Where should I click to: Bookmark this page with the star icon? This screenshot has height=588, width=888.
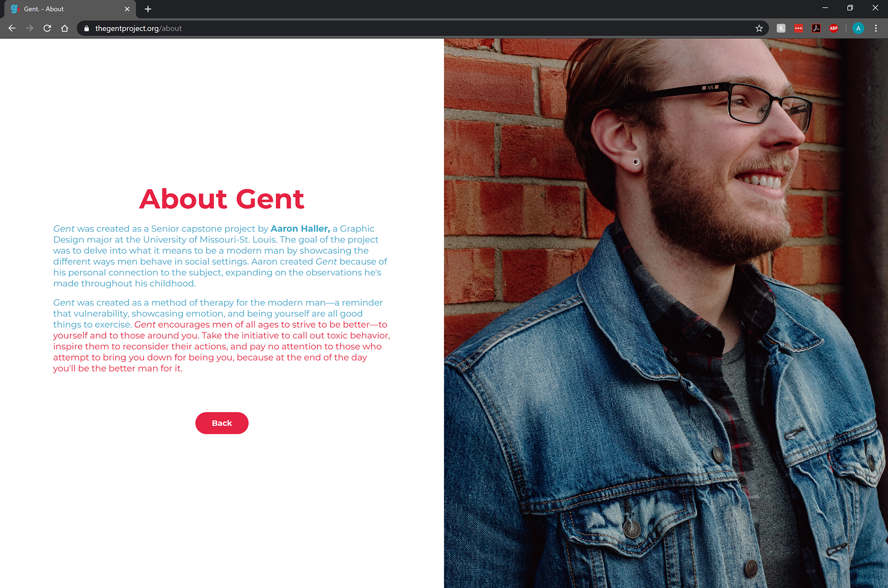click(759, 28)
